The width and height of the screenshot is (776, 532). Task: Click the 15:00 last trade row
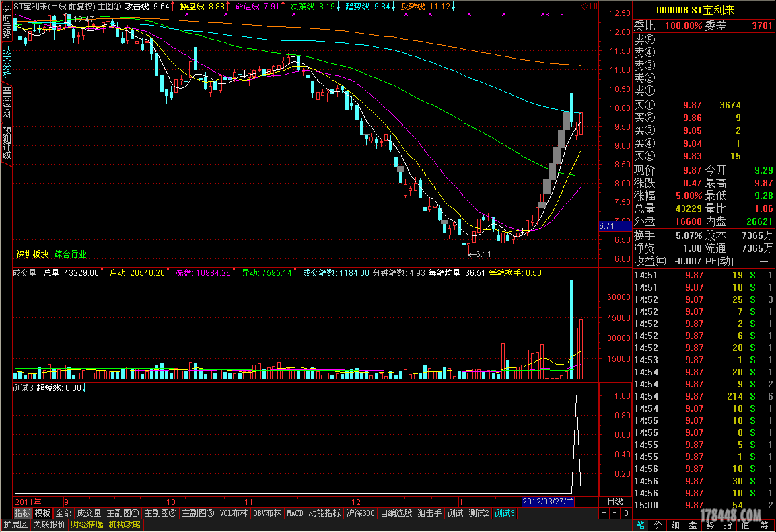tap(704, 505)
